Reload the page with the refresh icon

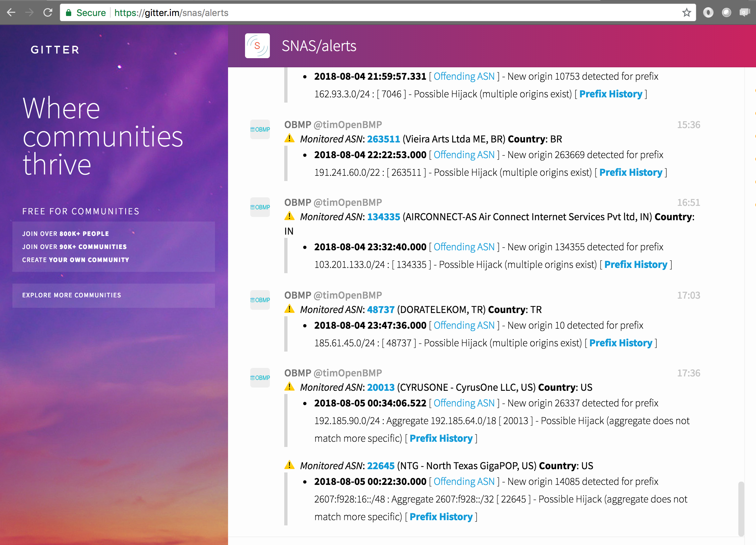[48, 13]
